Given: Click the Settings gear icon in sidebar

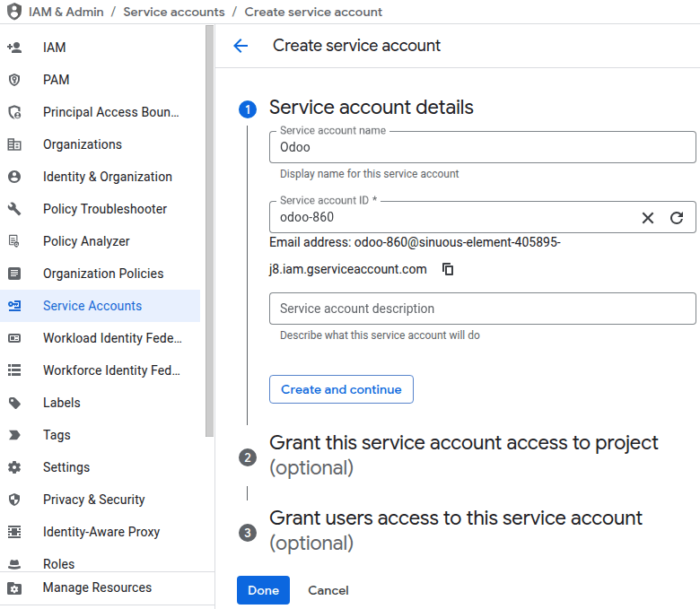Looking at the screenshot, I should click(14, 467).
